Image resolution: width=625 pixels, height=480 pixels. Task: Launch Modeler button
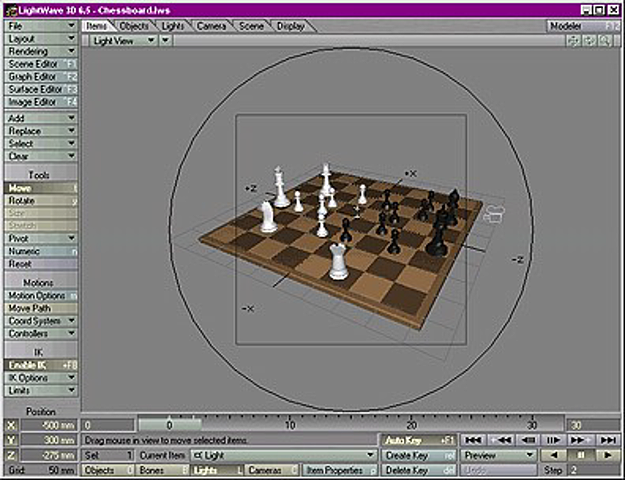pyautogui.click(x=584, y=26)
